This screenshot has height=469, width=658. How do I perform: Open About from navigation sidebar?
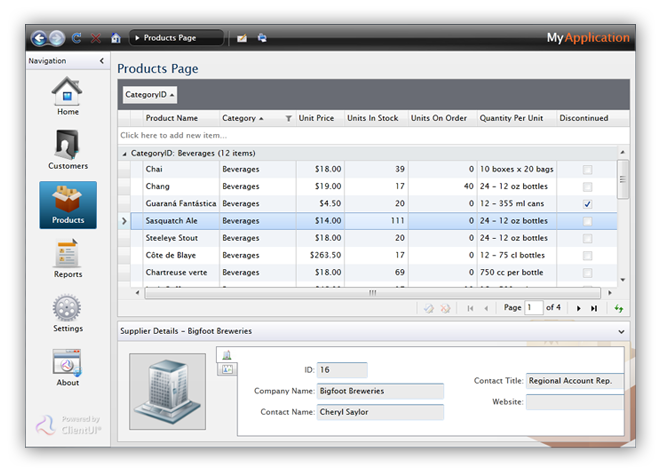pyautogui.click(x=67, y=367)
